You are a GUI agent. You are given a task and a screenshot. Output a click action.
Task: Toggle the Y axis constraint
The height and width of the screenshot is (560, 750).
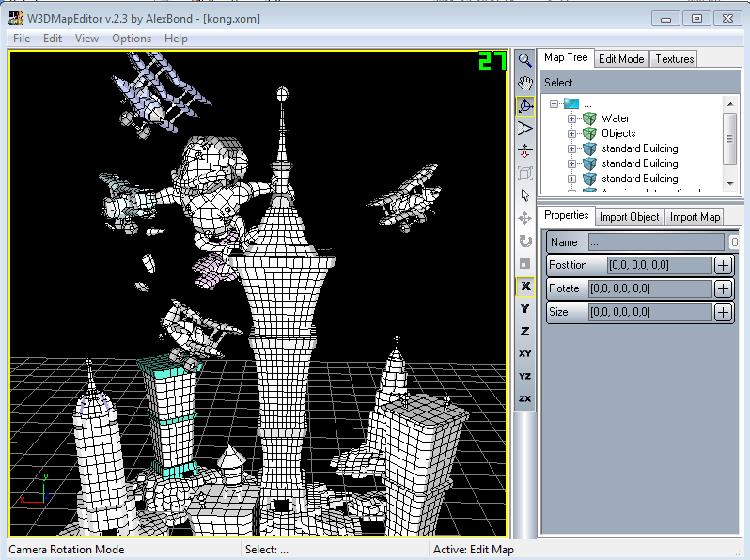[525, 308]
